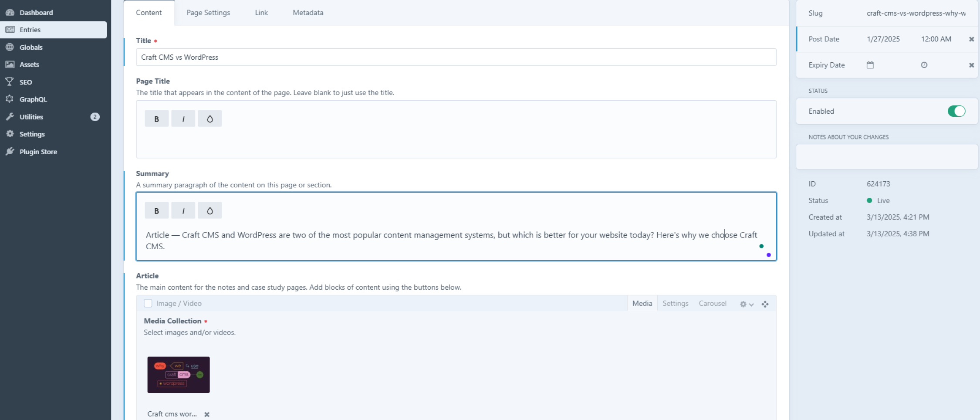Apply bold in Page Title editor
Screen dimensions: 980x420
click(157, 119)
